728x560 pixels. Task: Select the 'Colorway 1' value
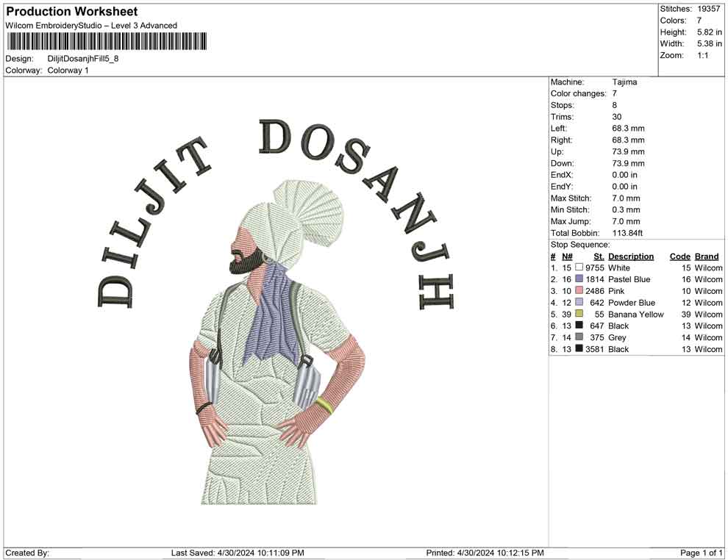pos(68,71)
